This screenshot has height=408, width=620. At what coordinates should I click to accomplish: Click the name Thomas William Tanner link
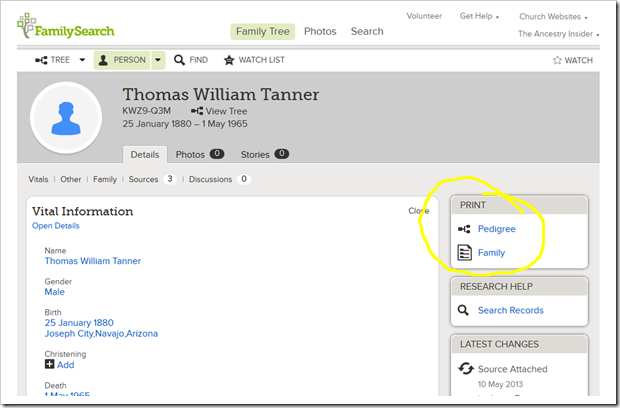tap(93, 261)
